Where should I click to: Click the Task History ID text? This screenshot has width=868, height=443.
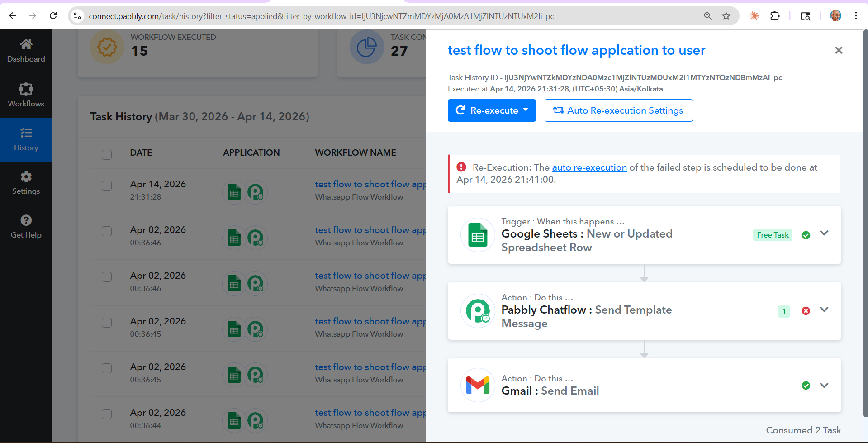(x=615, y=77)
